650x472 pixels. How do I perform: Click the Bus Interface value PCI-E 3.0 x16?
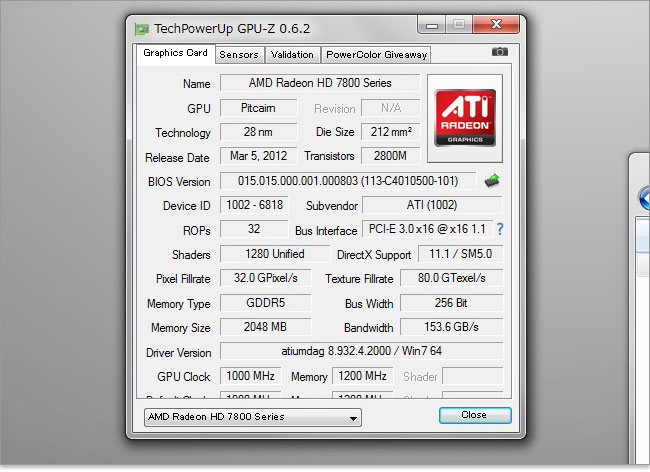[x=427, y=229]
